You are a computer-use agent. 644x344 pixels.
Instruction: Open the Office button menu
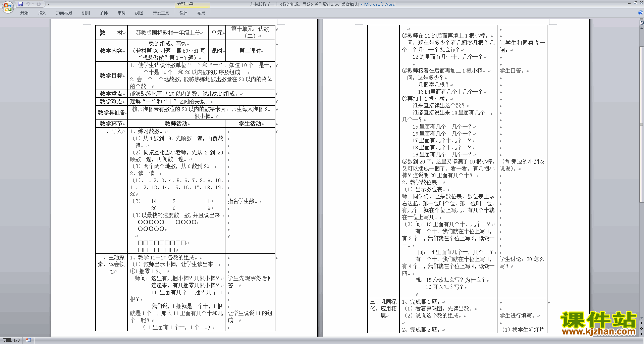click(7, 7)
